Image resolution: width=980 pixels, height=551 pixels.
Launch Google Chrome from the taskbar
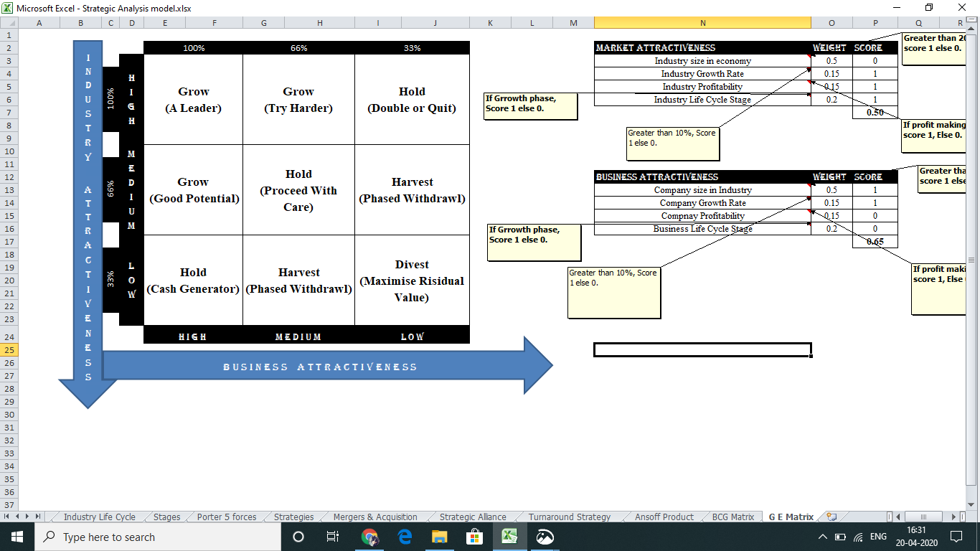371,536
